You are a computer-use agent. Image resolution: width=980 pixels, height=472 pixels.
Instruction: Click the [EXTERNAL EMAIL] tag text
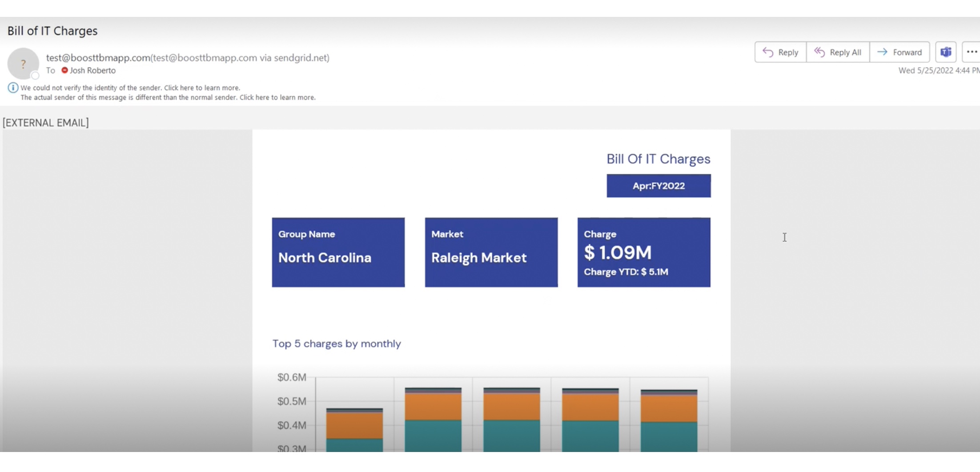[46, 123]
